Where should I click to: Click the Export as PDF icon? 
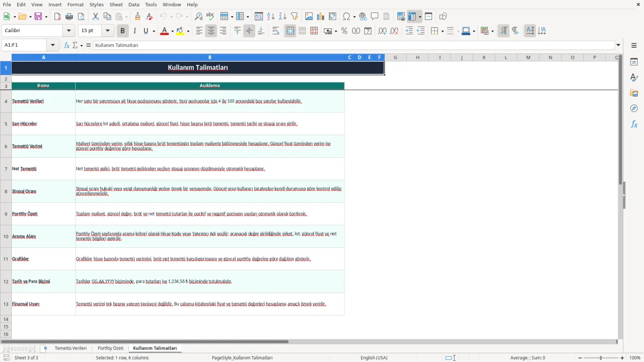click(x=57, y=17)
